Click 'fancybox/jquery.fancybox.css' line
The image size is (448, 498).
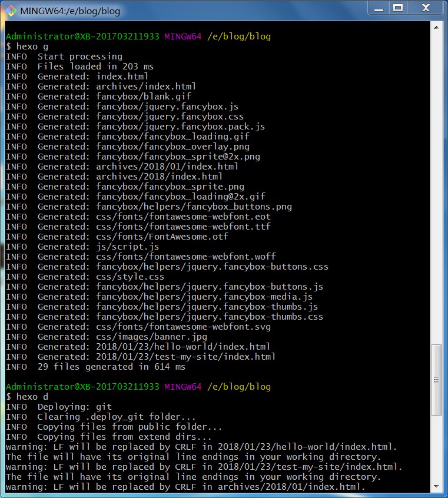click(125, 117)
